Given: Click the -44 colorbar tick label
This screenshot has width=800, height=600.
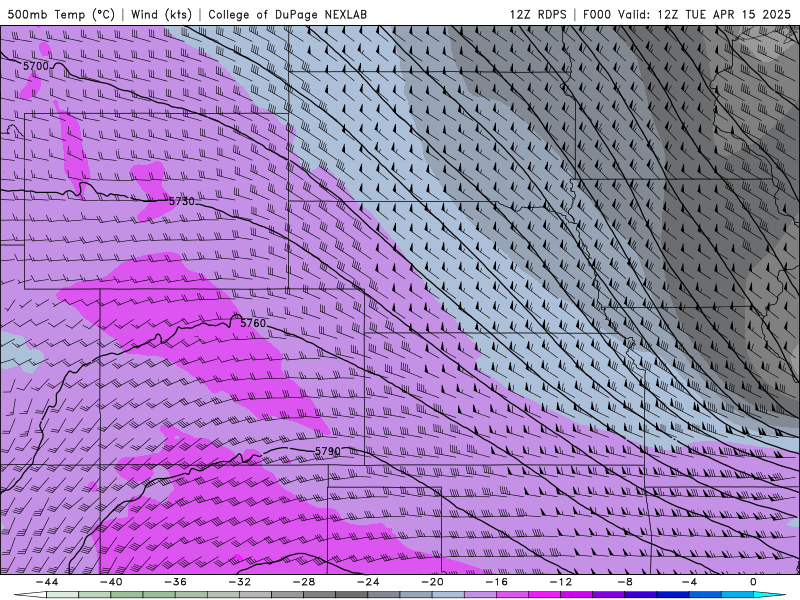Looking at the screenshot, I should tap(47, 582).
